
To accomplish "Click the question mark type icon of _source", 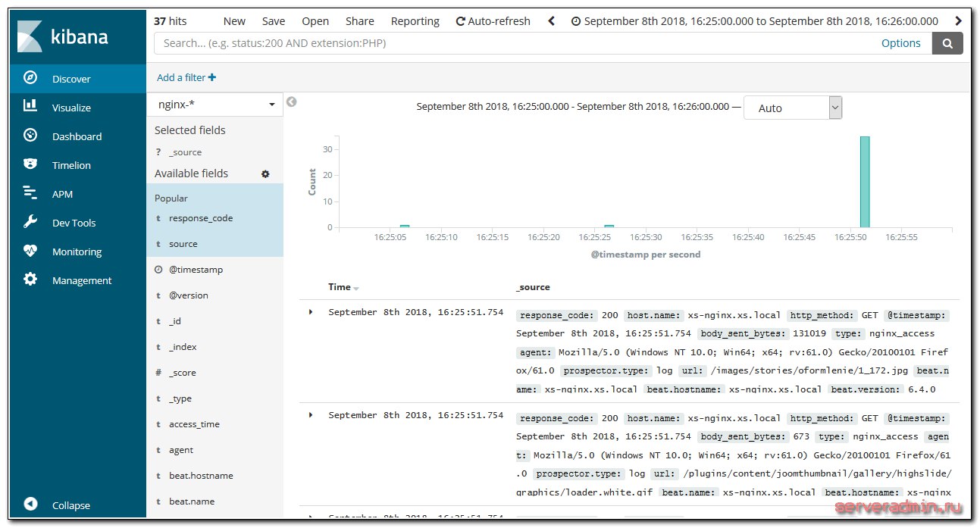I will pos(158,152).
